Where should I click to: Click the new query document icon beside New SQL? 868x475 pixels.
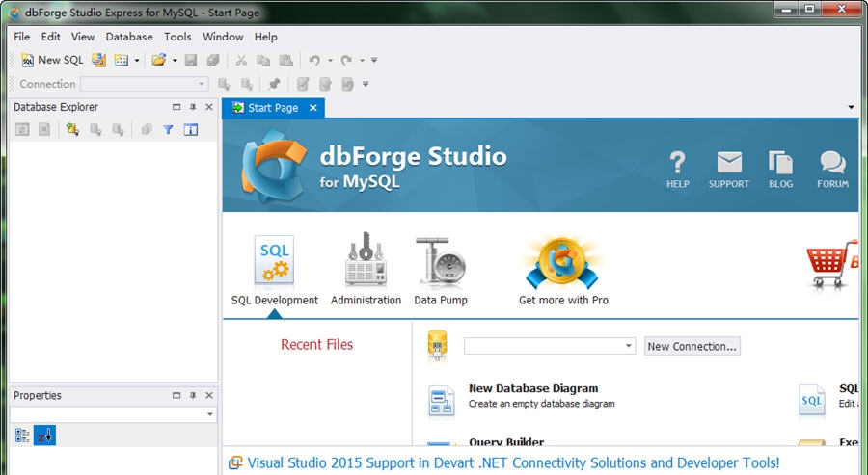tap(98, 60)
